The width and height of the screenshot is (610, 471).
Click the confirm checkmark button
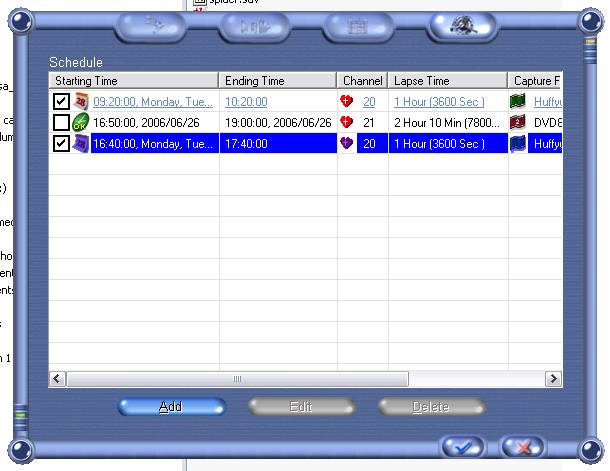point(461,447)
